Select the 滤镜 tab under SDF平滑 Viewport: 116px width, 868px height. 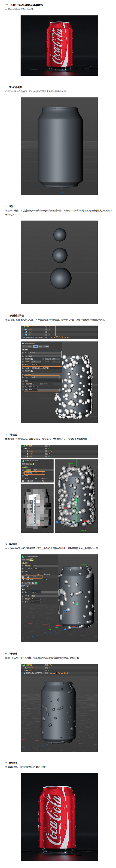click(x=23, y=586)
